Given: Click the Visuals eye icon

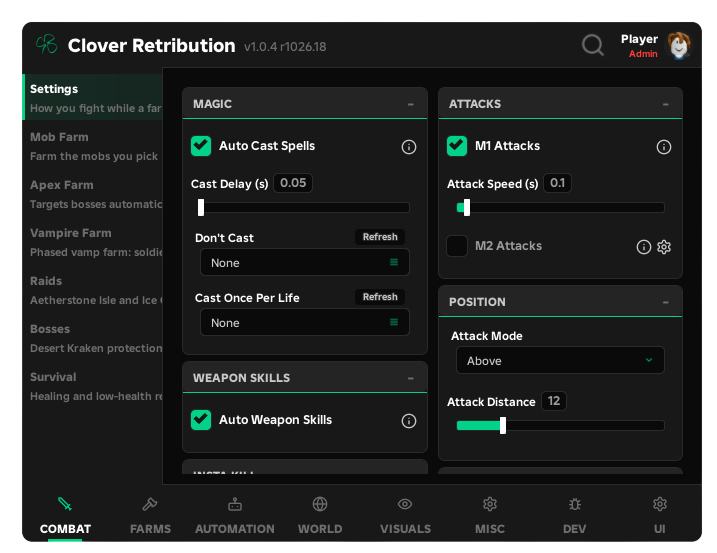Looking at the screenshot, I should 405,504.
